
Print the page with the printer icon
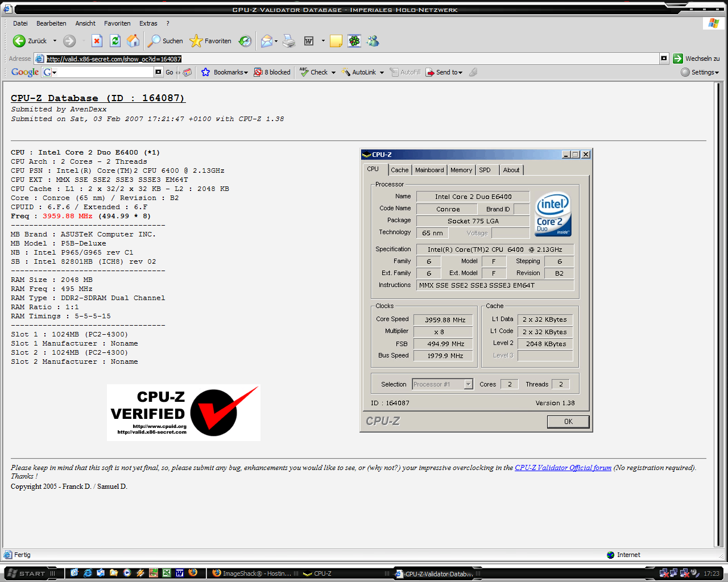(x=289, y=41)
